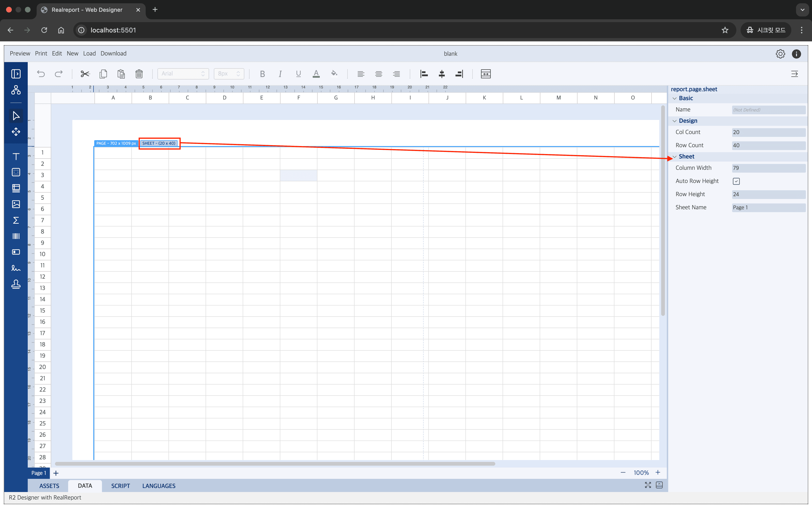The width and height of the screenshot is (812, 508).
Task: Click the fit width icon
Action: 485,74
